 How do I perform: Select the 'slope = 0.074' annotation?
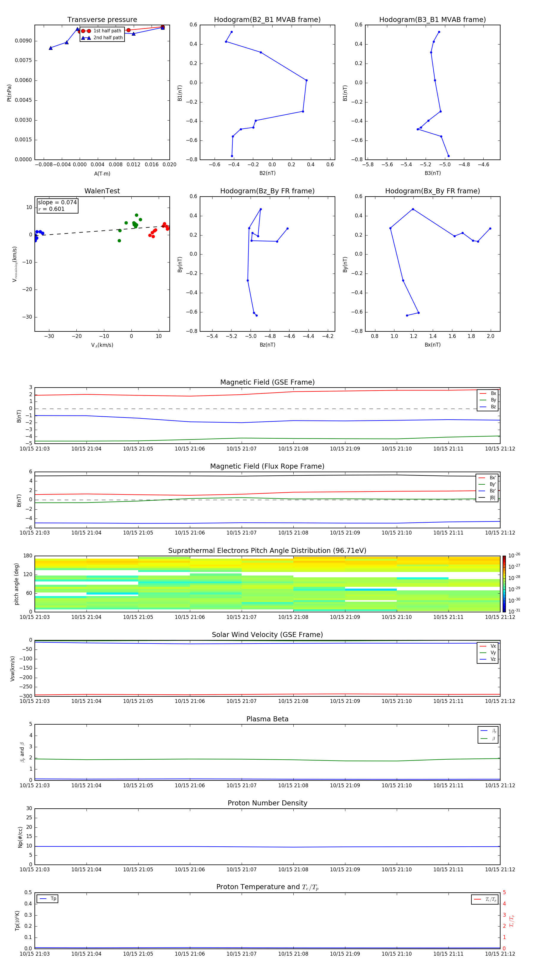[x=57, y=203]
